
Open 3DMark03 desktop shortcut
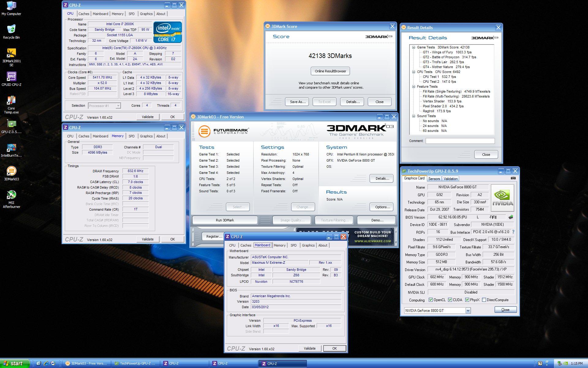coord(11,174)
